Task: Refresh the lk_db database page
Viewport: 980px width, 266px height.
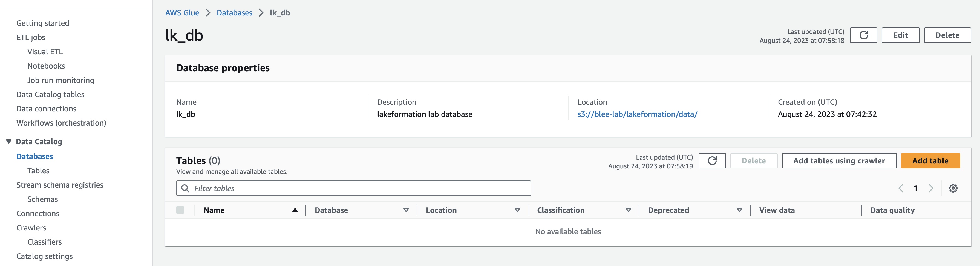Action: click(x=863, y=35)
